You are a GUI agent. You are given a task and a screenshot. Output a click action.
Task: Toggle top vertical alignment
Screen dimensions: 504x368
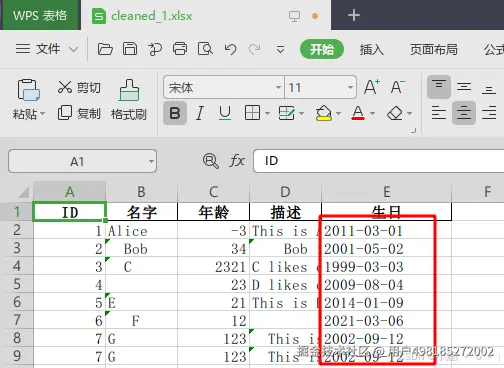[439, 87]
